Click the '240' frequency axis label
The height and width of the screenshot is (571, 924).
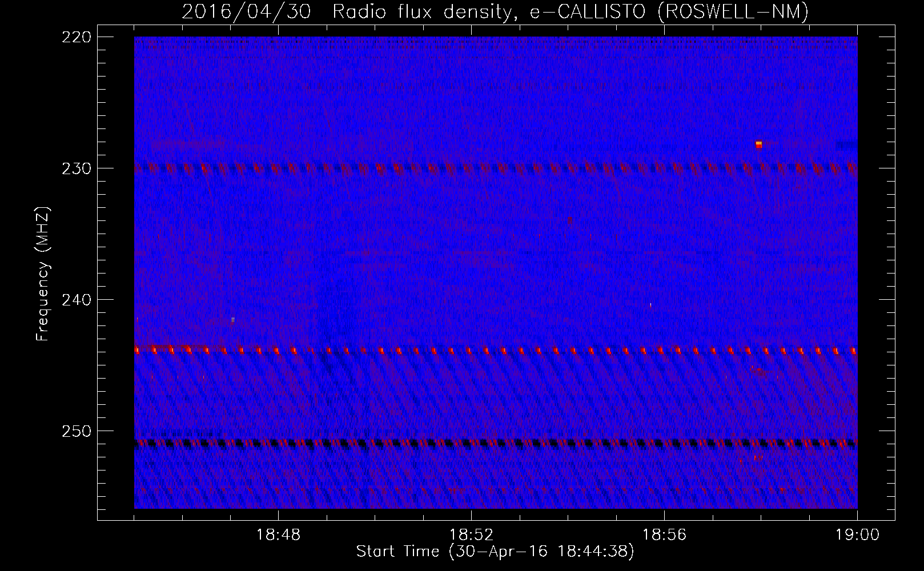pyautogui.click(x=75, y=299)
